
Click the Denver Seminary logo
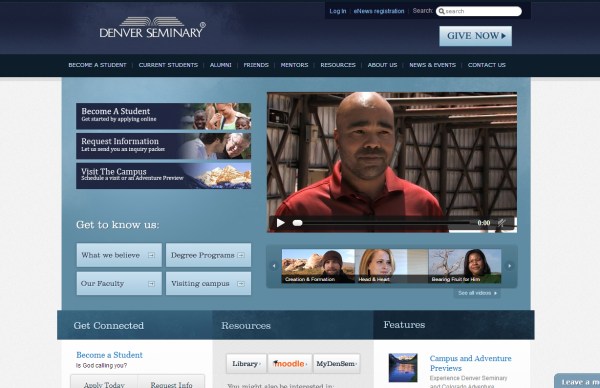point(152,28)
